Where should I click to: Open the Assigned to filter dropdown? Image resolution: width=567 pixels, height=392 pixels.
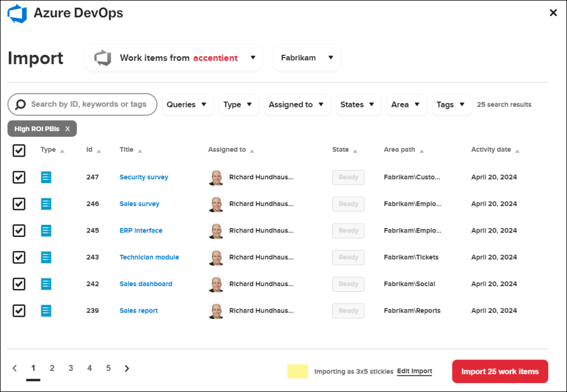click(x=297, y=105)
